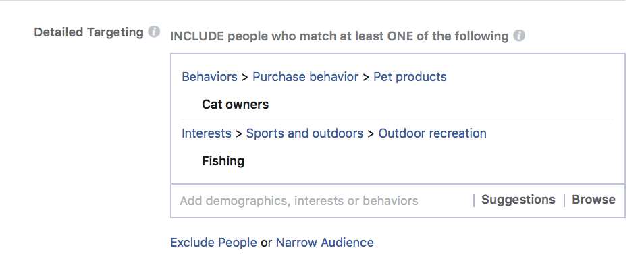Click the Detailed Targeting label

[x=88, y=32]
